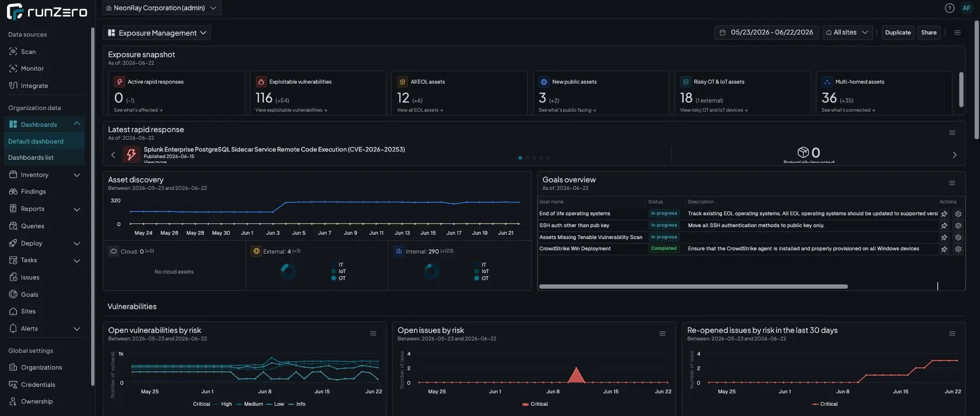Toggle Critical legend in Re-opened issues chart
980x416 pixels.
click(825, 404)
